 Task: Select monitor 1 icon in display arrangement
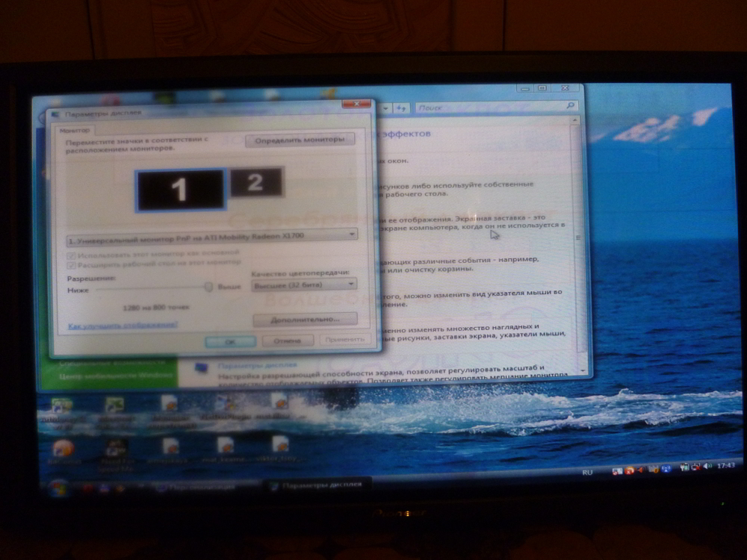[x=179, y=190]
